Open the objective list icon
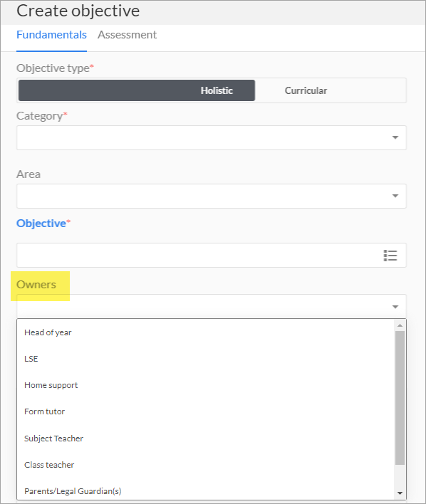Image resolution: width=426 pixels, height=504 pixels. [390, 256]
